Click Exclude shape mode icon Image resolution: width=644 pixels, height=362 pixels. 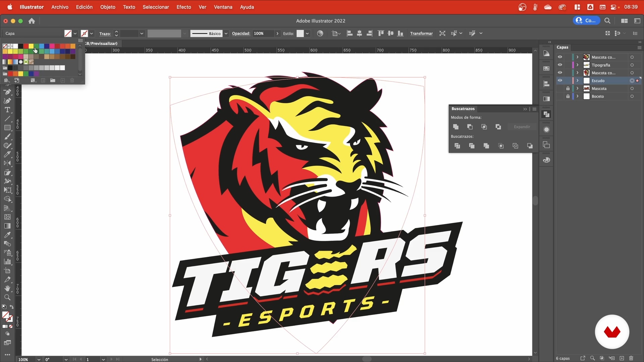[498, 127]
